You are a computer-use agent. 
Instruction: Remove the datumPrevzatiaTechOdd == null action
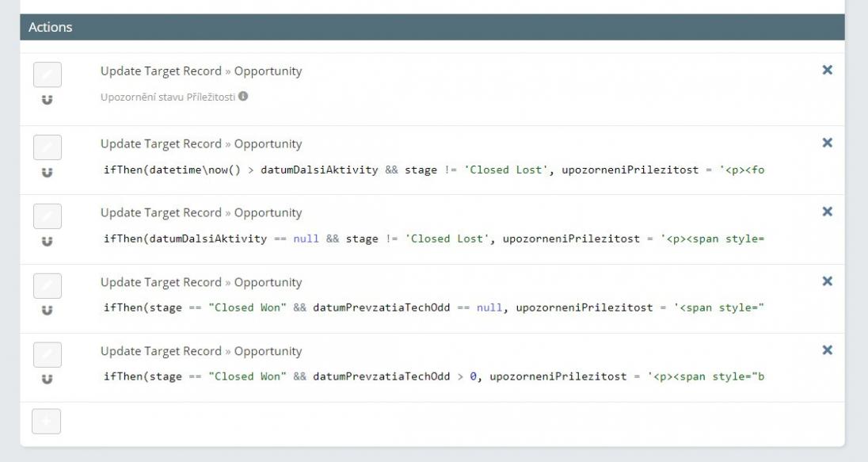point(827,281)
